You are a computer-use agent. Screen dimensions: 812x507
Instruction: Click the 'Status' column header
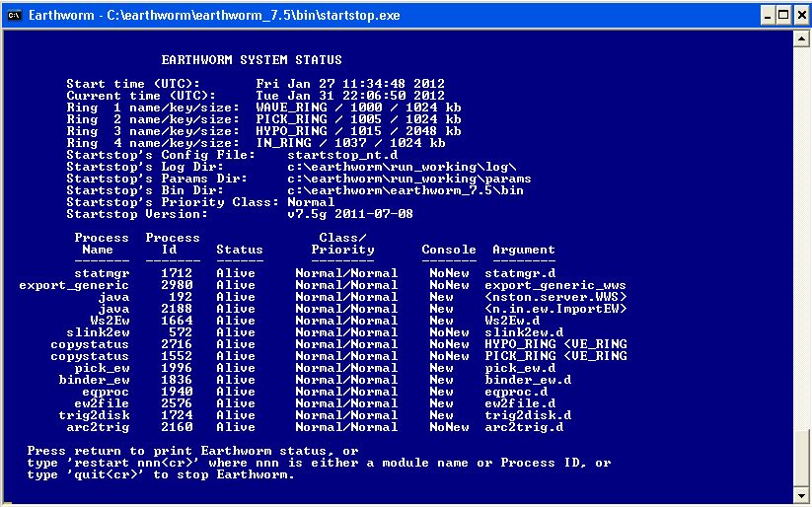[240, 251]
